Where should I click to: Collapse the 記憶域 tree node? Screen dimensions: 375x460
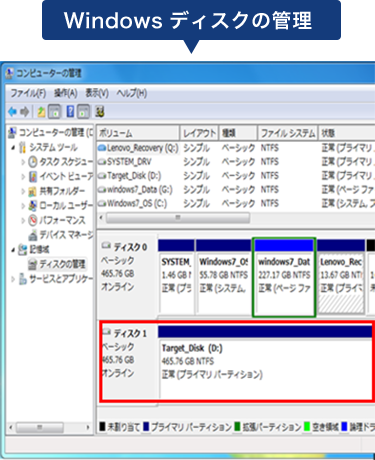point(13,250)
